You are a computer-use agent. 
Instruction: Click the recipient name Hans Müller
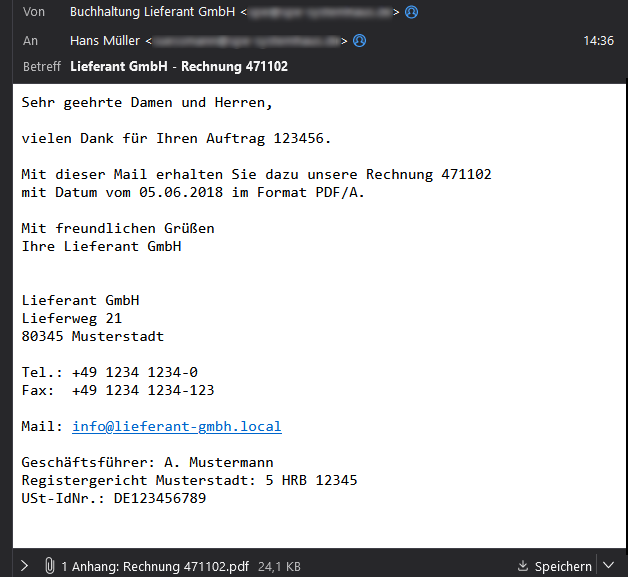[x=106, y=41]
